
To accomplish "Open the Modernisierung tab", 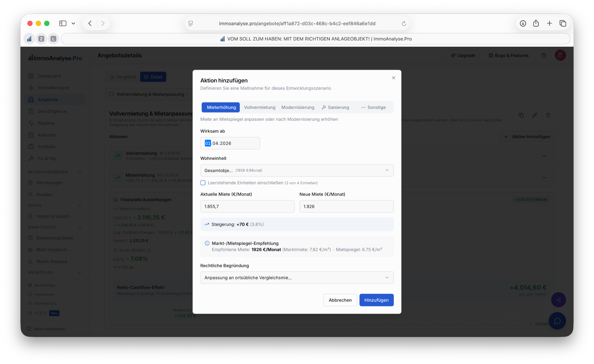I will [298, 107].
